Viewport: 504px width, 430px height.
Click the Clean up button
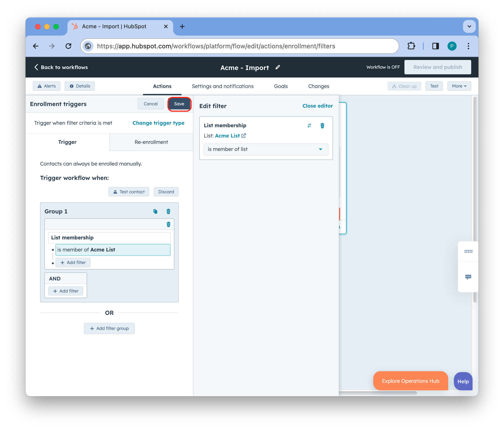click(x=404, y=86)
